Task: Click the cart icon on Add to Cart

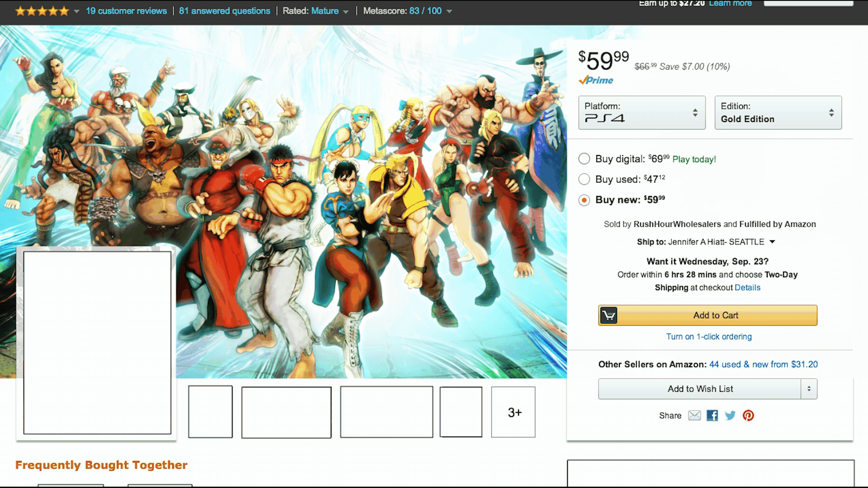Action: pyautogui.click(x=609, y=315)
